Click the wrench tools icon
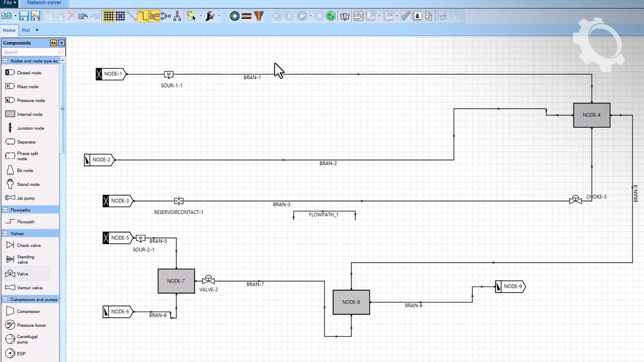Image resolution: width=644 pixels, height=362 pixels. 210,16
